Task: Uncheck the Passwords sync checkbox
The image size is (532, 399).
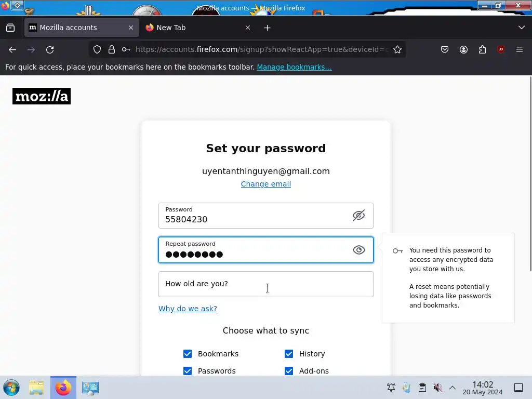Action: pyautogui.click(x=187, y=371)
